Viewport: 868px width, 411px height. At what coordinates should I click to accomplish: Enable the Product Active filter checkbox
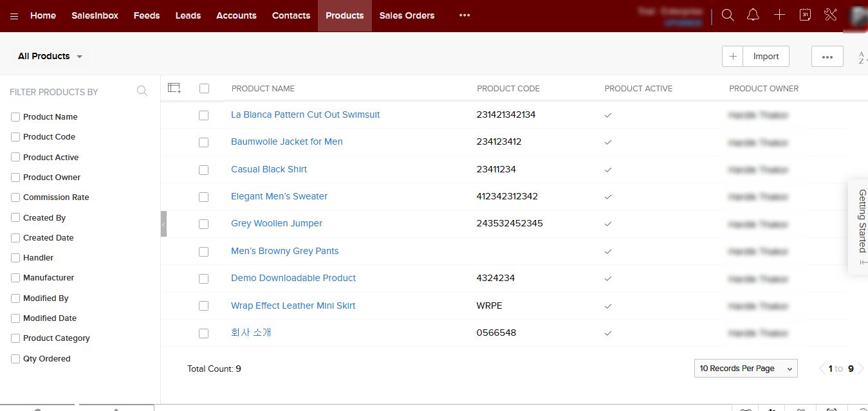(15, 157)
